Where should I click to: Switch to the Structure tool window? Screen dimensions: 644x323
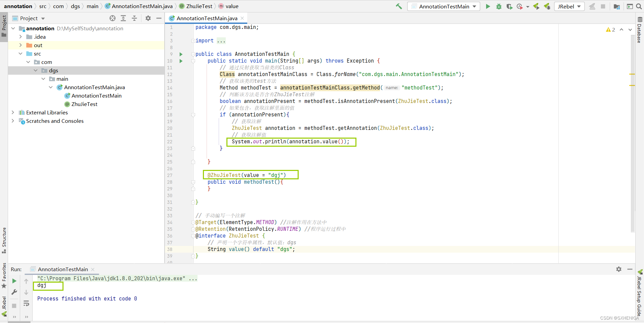tap(4, 240)
